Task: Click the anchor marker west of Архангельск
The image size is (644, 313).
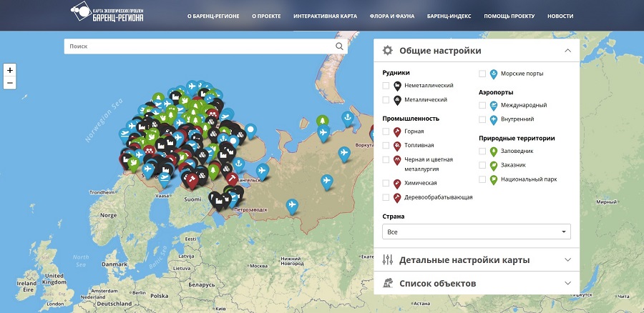Action: pyautogui.click(x=238, y=165)
